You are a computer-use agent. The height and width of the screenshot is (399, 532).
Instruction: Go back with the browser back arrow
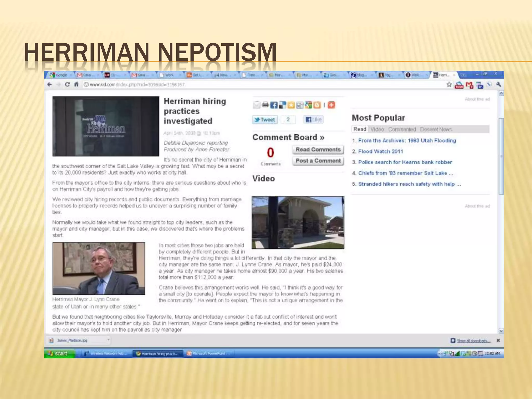50,84
